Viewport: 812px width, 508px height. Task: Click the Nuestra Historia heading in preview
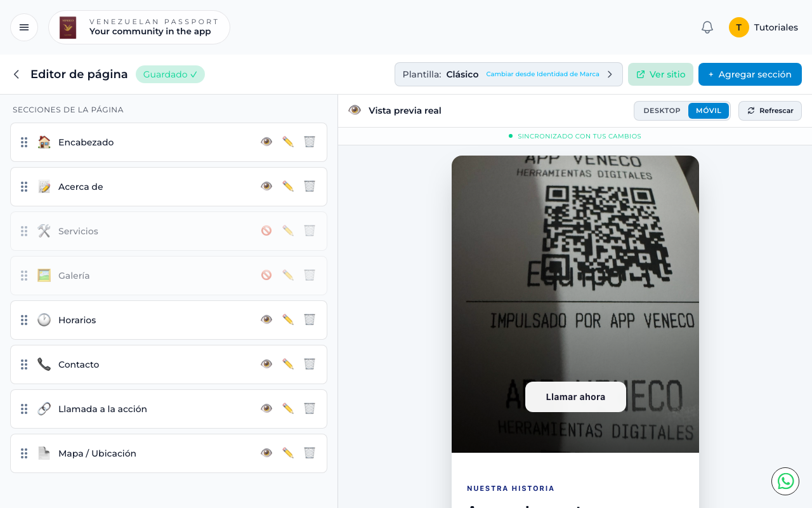coord(511,488)
